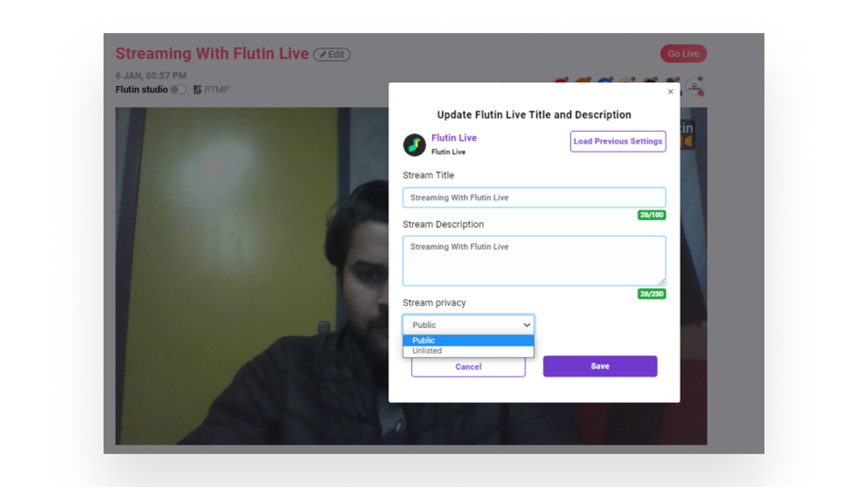This screenshot has height=487, width=868.
Task: Click the purple Save button
Action: [x=600, y=366]
